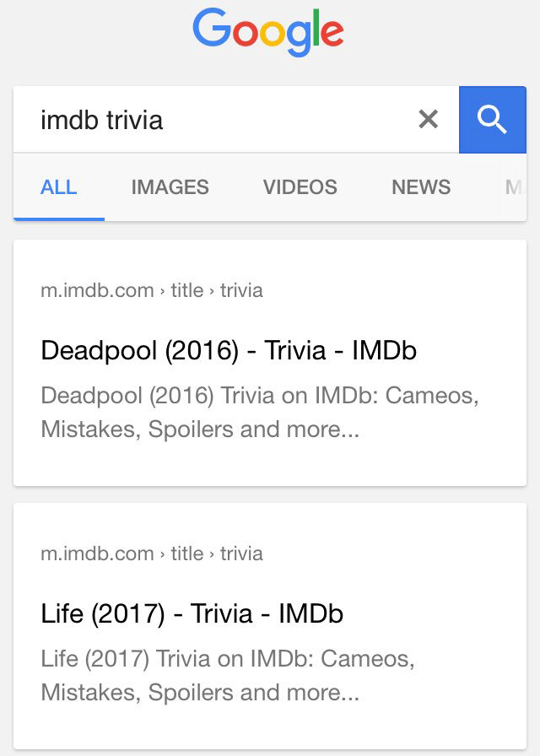The height and width of the screenshot is (756, 540).
Task: Tap the Life result description snippet
Action: [x=228, y=676]
